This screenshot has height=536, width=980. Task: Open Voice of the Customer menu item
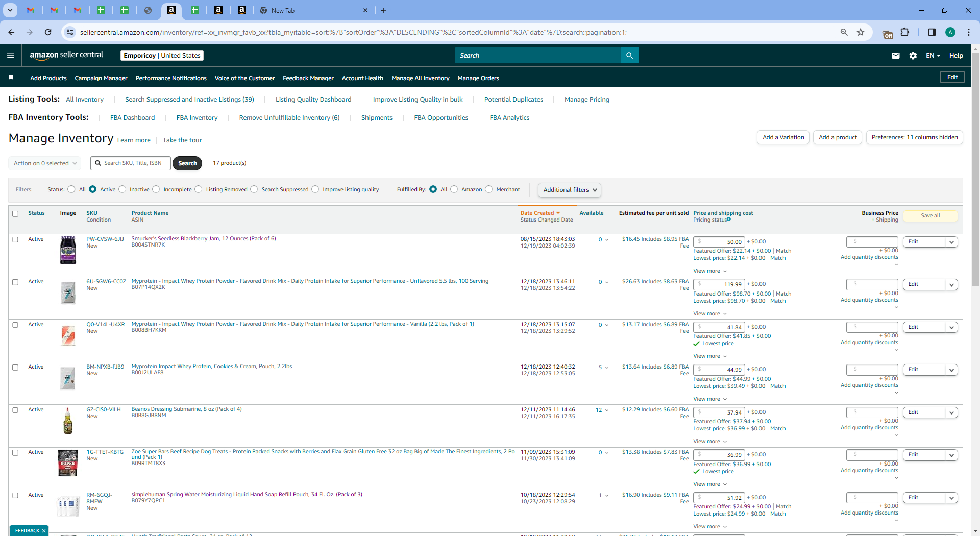tap(244, 78)
